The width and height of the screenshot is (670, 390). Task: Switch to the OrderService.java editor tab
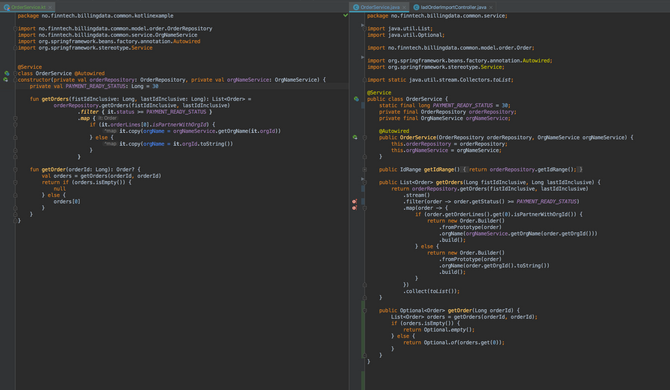[379, 7]
